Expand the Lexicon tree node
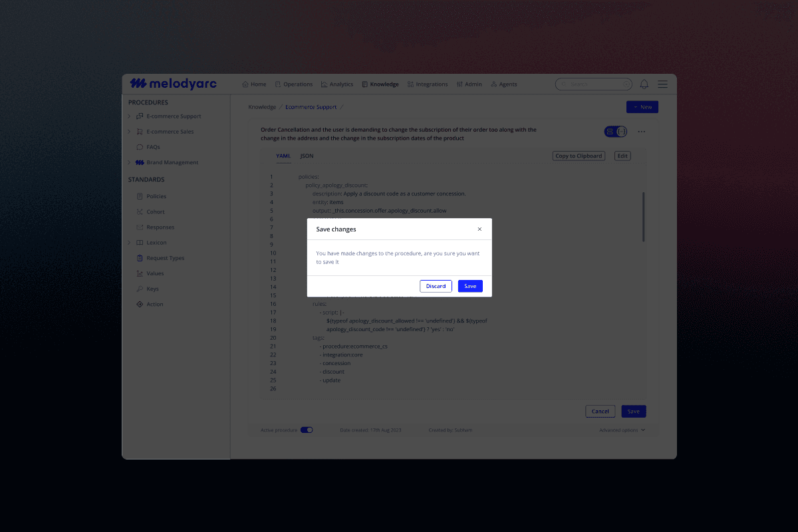 [129, 243]
